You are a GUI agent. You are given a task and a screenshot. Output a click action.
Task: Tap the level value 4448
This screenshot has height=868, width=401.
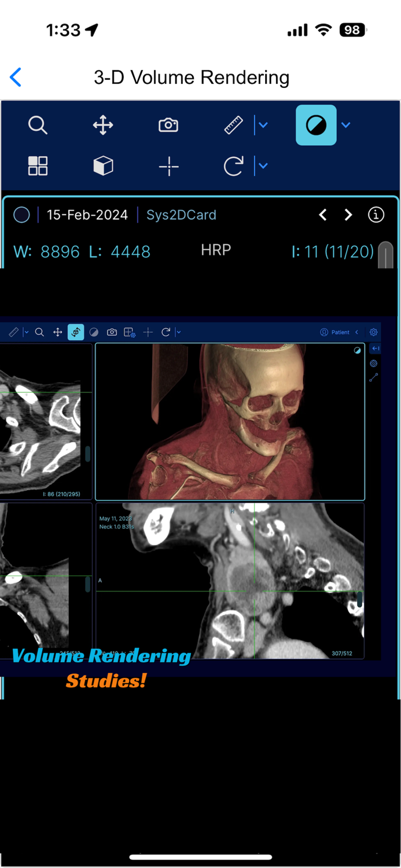coord(130,252)
